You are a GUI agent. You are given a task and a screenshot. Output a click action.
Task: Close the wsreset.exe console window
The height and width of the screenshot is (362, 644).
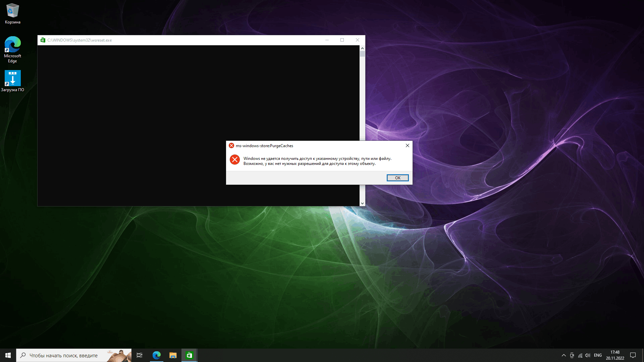tap(358, 40)
